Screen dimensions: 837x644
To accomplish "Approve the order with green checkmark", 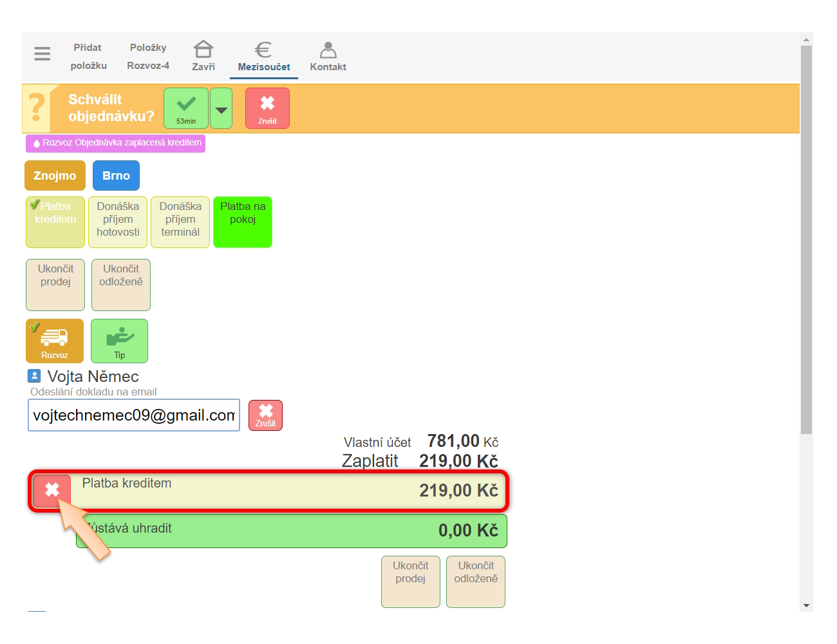I will [186, 108].
